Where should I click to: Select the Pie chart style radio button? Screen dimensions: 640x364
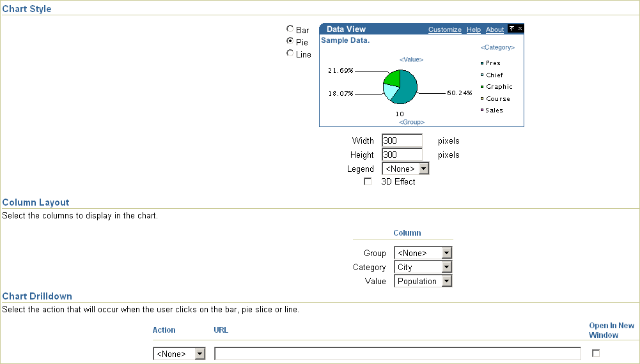point(290,41)
